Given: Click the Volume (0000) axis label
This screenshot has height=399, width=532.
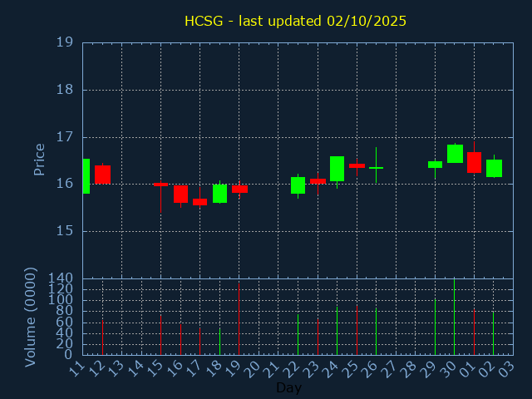Looking at the screenshot, I should coord(31,317).
